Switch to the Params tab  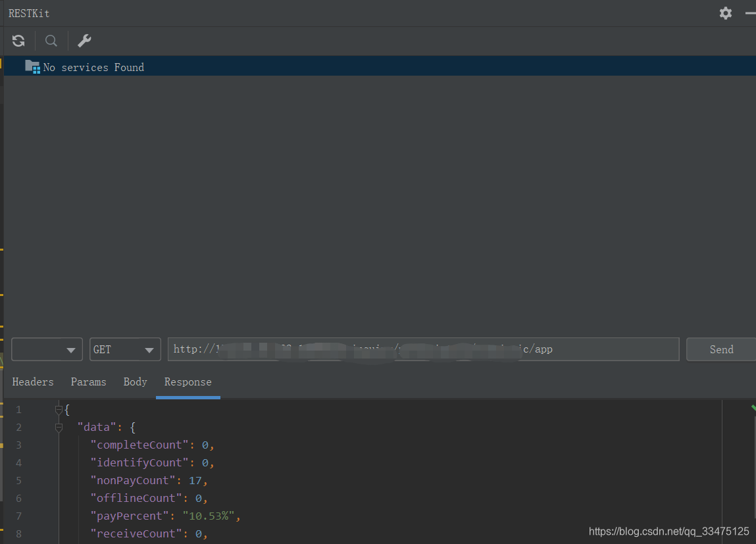tap(88, 382)
